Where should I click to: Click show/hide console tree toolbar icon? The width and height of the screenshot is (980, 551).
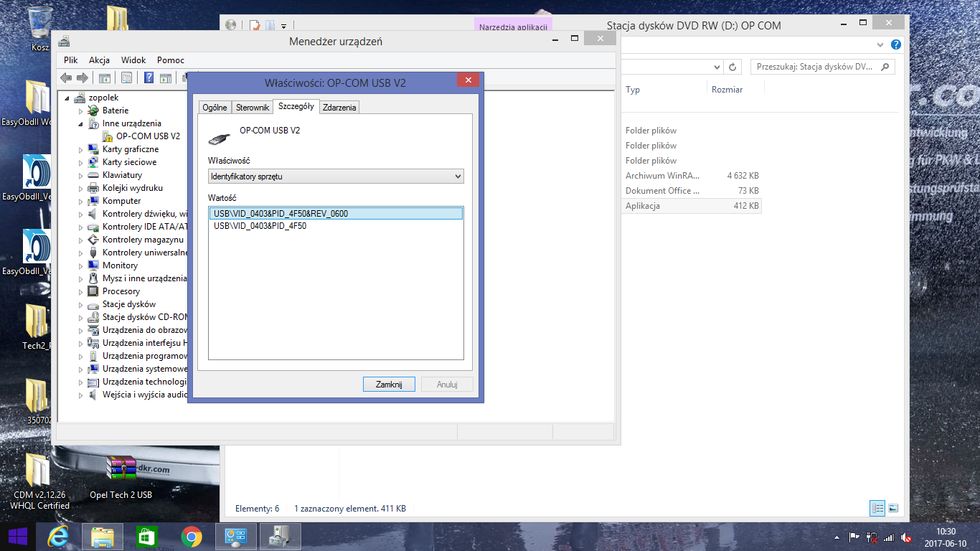coord(104,77)
